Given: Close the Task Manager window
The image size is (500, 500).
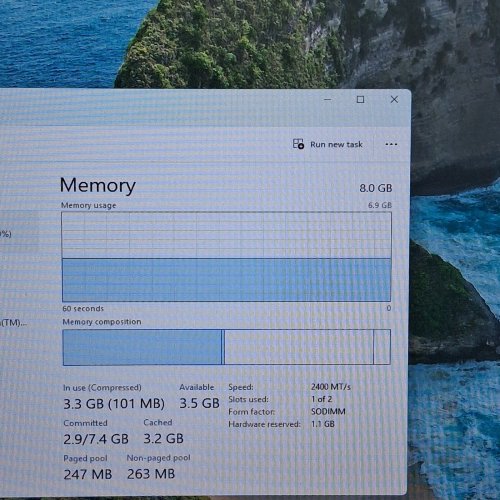Looking at the screenshot, I should [x=394, y=99].
